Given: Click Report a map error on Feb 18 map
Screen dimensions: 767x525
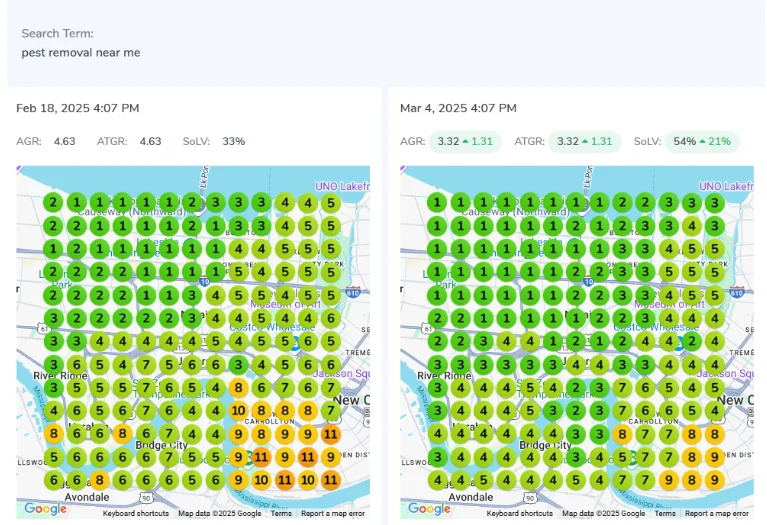Looking at the screenshot, I should click(333, 513).
